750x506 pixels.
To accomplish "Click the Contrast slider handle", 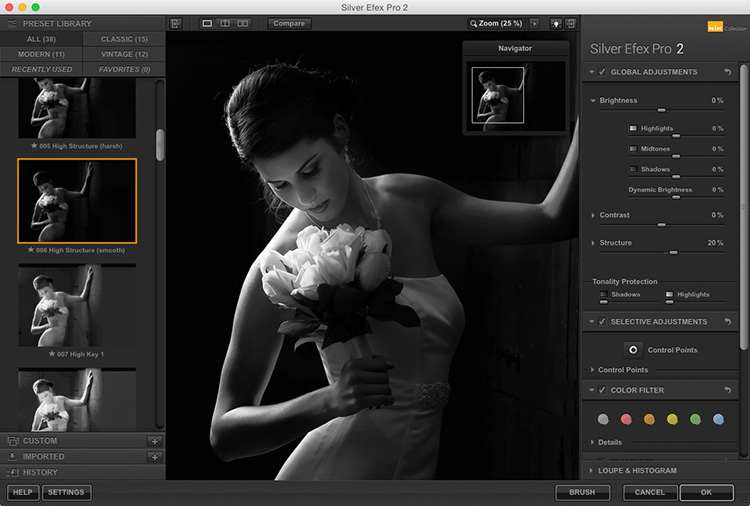I will coord(662,225).
